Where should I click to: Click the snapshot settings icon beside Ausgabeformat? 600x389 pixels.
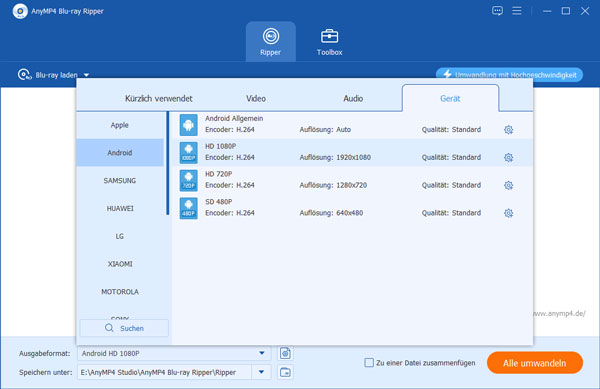[x=285, y=353]
